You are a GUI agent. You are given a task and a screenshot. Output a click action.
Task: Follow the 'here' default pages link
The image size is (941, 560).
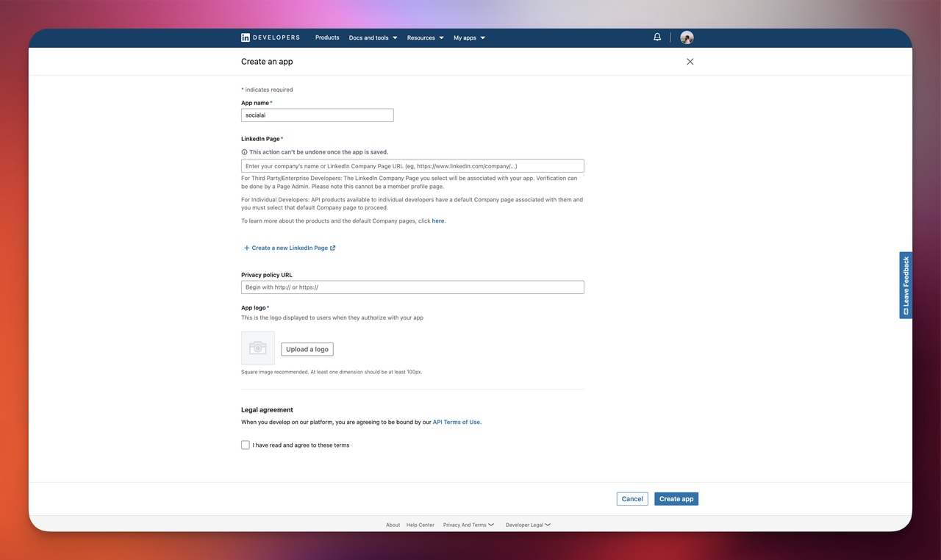(438, 220)
